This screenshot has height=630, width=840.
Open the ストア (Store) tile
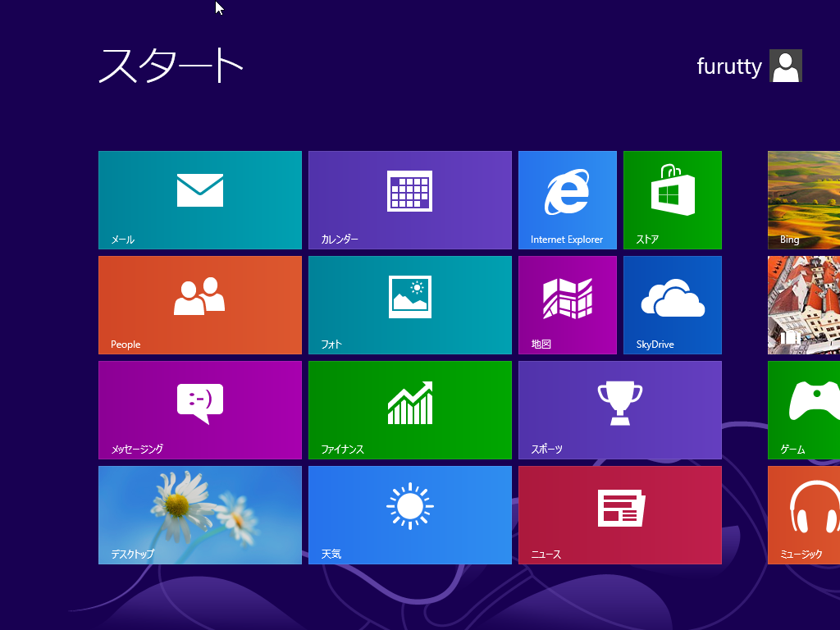[x=673, y=200]
